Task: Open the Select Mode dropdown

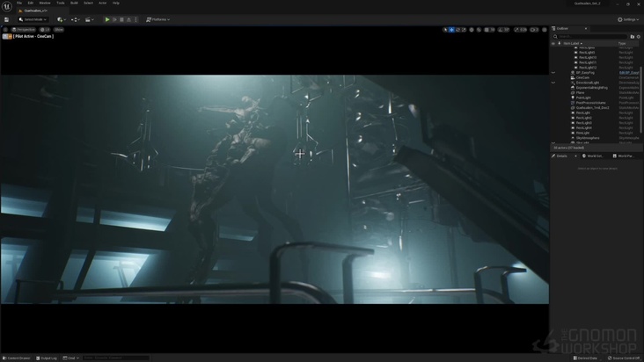Action: click(33, 19)
